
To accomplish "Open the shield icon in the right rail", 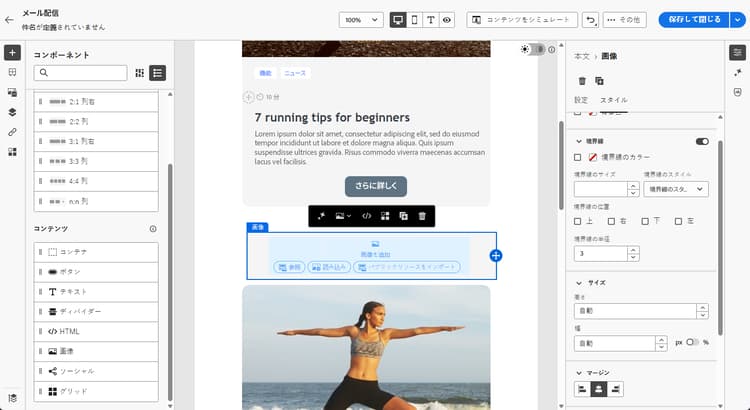I will click(737, 92).
